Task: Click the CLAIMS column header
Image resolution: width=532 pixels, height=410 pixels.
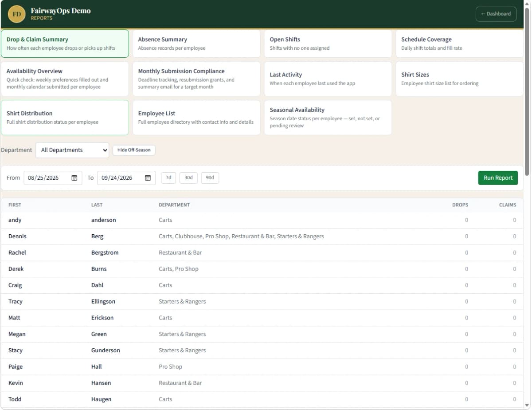Action: [508, 205]
